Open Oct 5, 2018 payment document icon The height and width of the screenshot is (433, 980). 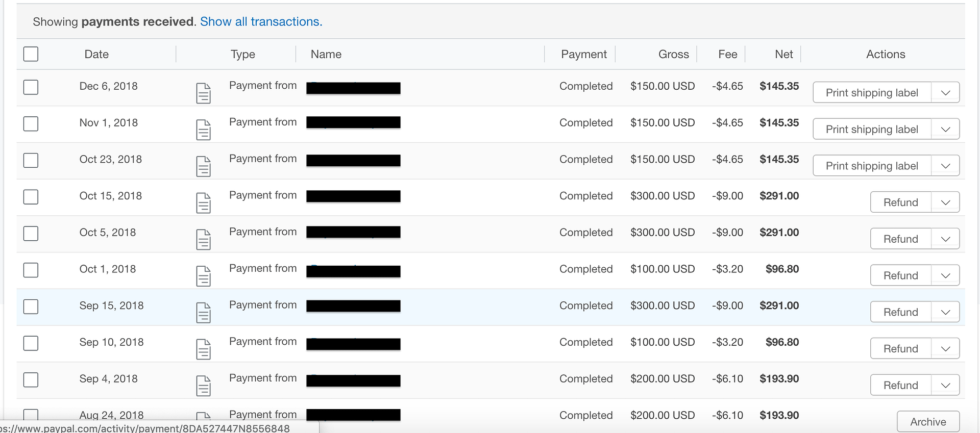tap(203, 240)
